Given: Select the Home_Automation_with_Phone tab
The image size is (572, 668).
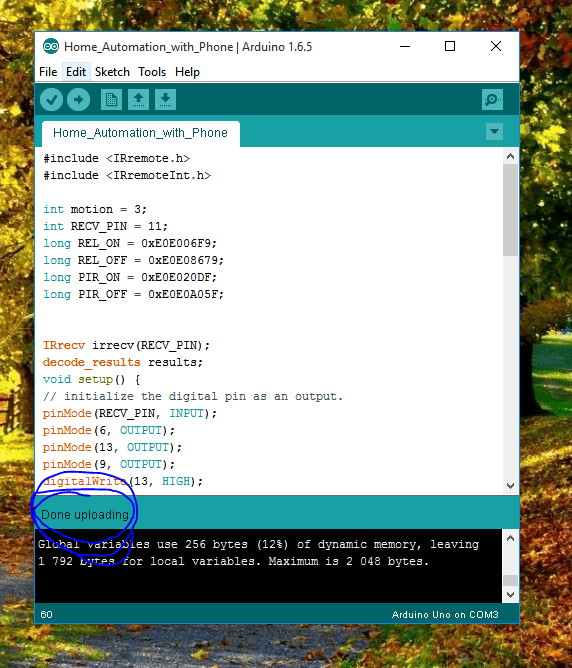Looking at the screenshot, I should coord(141,133).
